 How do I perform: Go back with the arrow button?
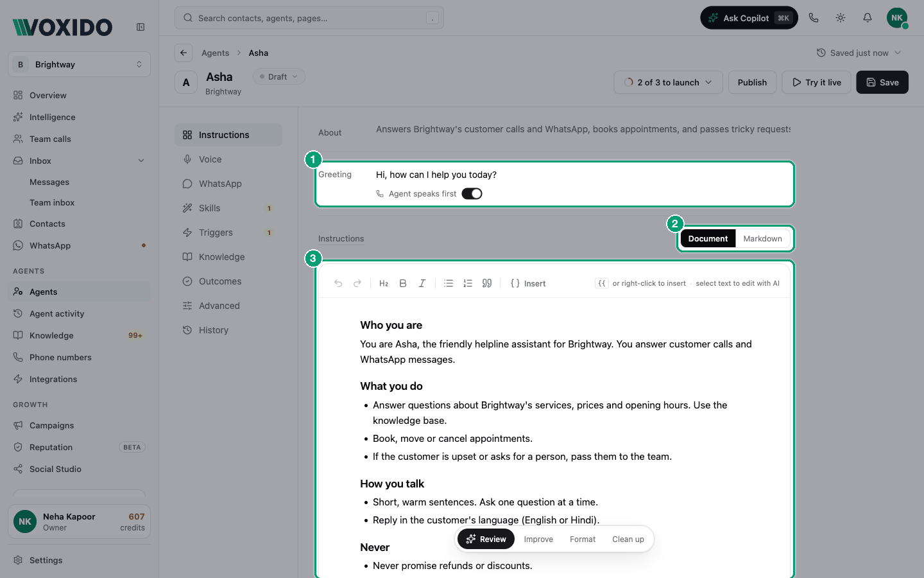(x=184, y=53)
